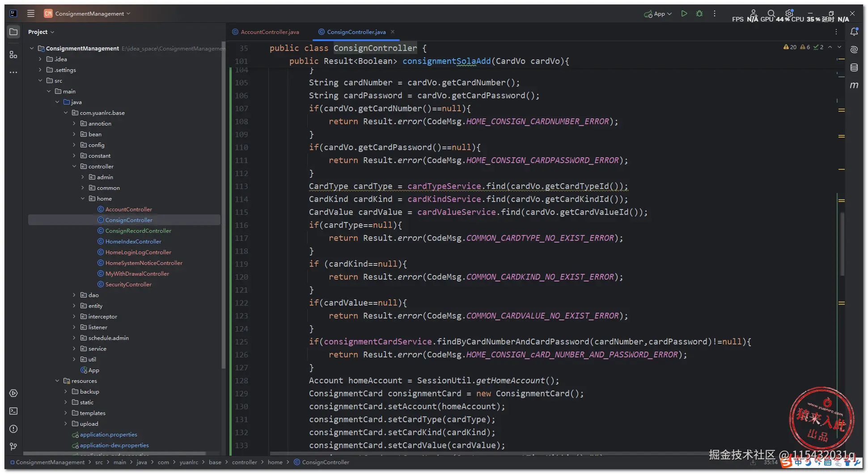The width and height of the screenshot is (868, 474).
Task: Open the Maven tool window
Action: pos(854,85)
